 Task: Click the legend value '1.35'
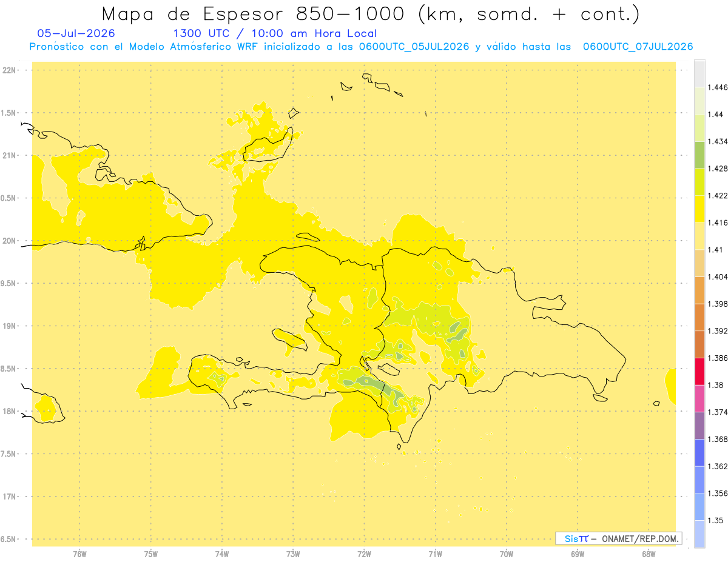(715, 520)
